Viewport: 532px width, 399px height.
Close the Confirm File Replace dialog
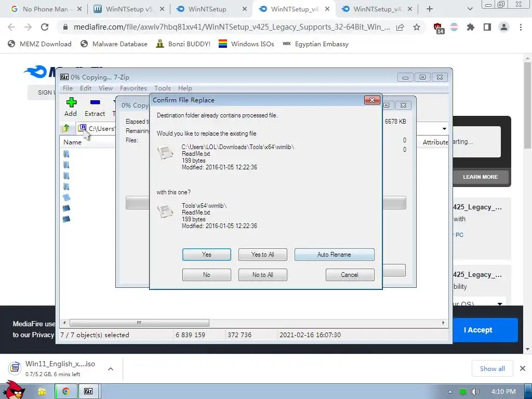(x=372, y=100)
